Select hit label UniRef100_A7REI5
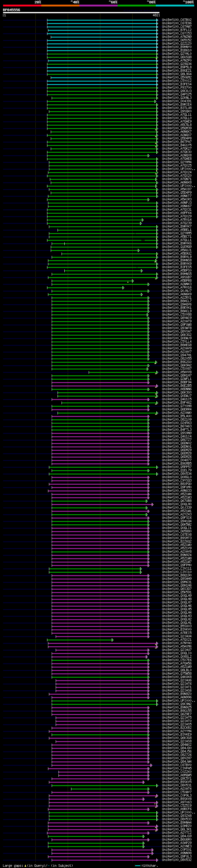This screenshot has height=868, width=197. 177,633
